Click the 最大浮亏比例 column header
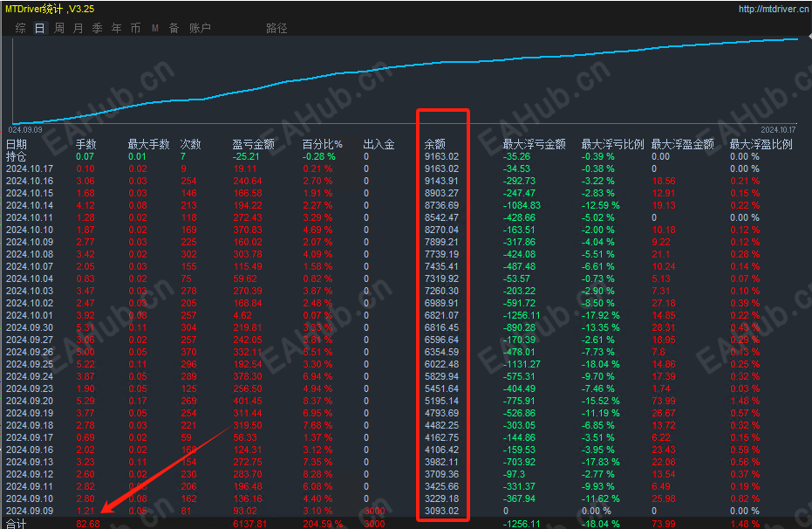Image resolution: width=812 pixels, height=529 pixels. [x=612, y=144]
